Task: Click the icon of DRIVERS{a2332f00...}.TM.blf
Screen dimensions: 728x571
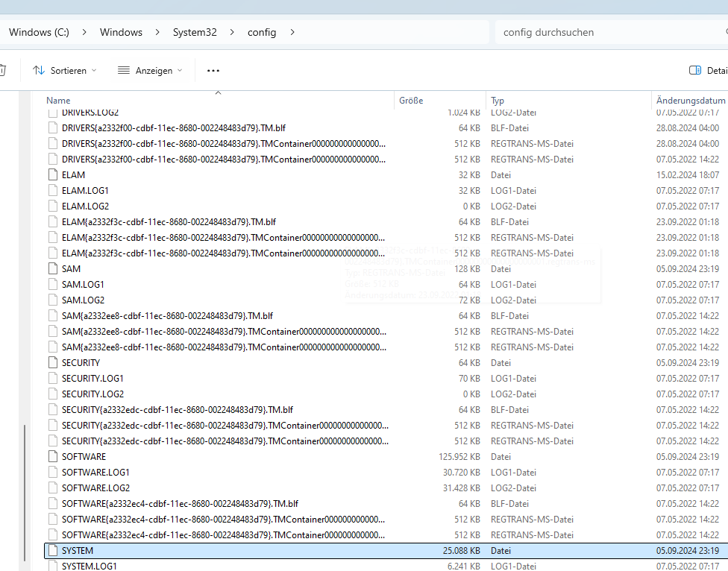Action: click(x=54, y=128)
